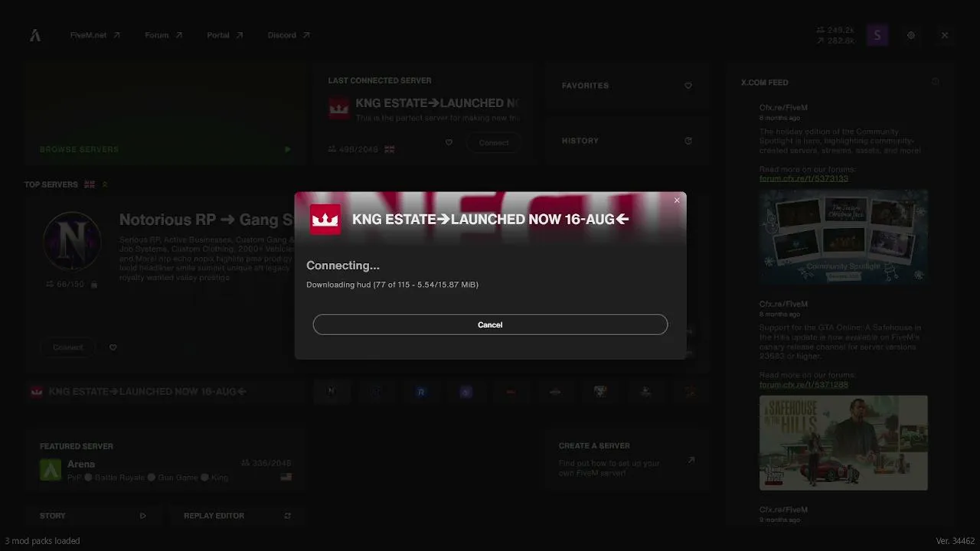This screenshot has width=980, height=551.
Task: Select the purple server icon in strip
Action: point(466,392)
